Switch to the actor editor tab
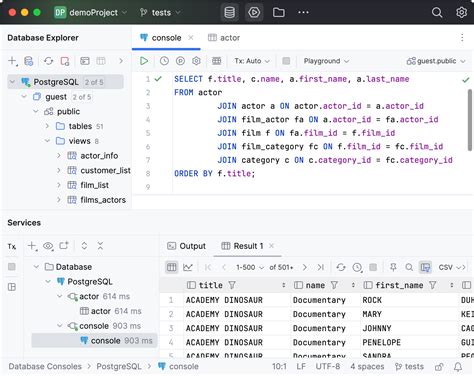The height and width of the screenshot is (376, 474). point(224,38)
